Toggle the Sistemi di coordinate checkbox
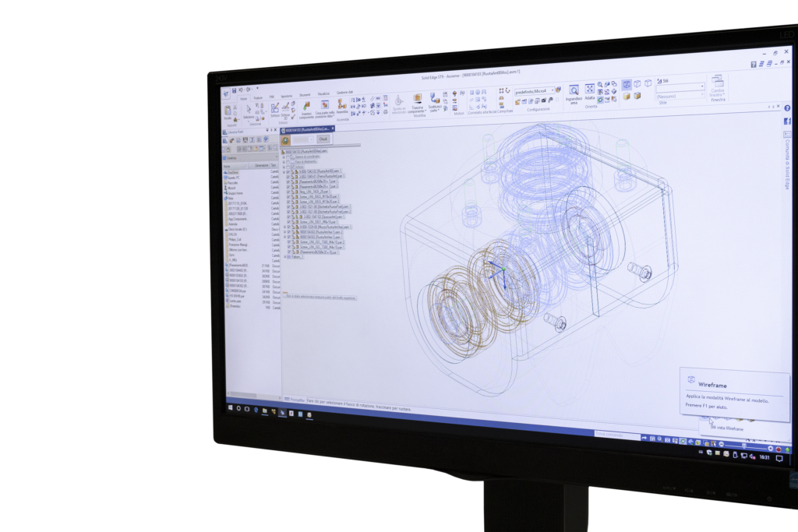This screenshot has width=798, height=532. [288, 157]
